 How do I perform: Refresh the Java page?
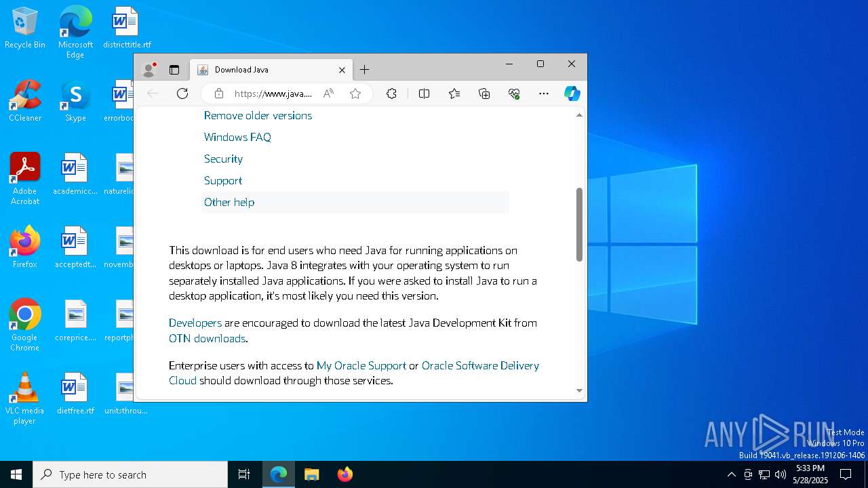pyautogui.click(x=182, y=94)
